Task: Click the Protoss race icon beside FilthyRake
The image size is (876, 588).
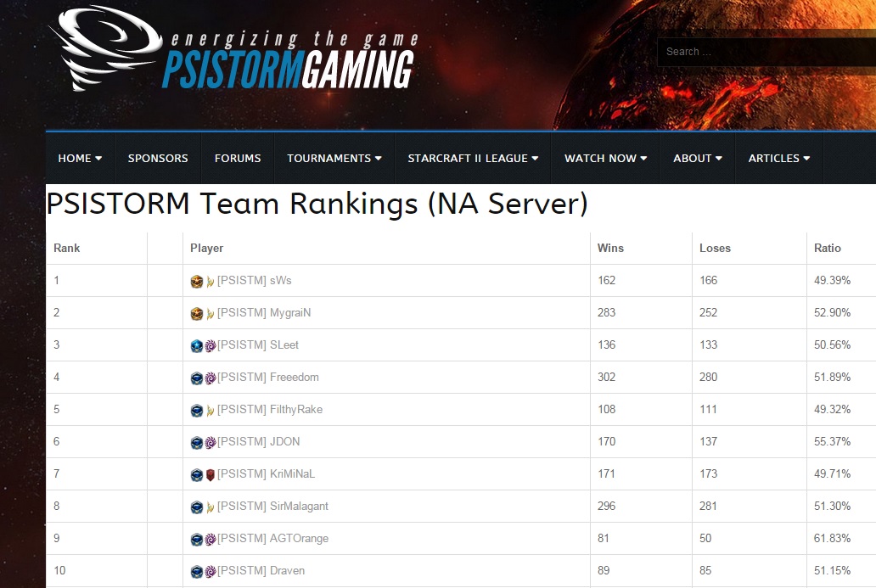Action: 210,410
